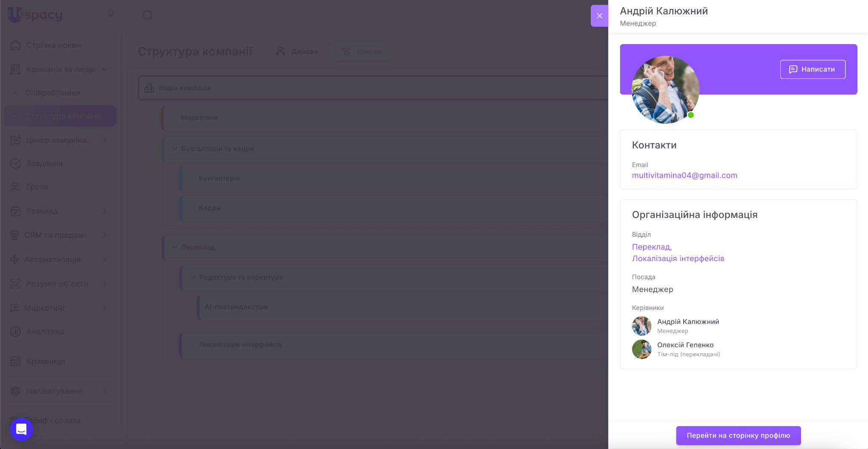Image resolution: width=868 pixels, height=449 pixels.
Task: Open the Переклад department link
Action: point(651,247)
